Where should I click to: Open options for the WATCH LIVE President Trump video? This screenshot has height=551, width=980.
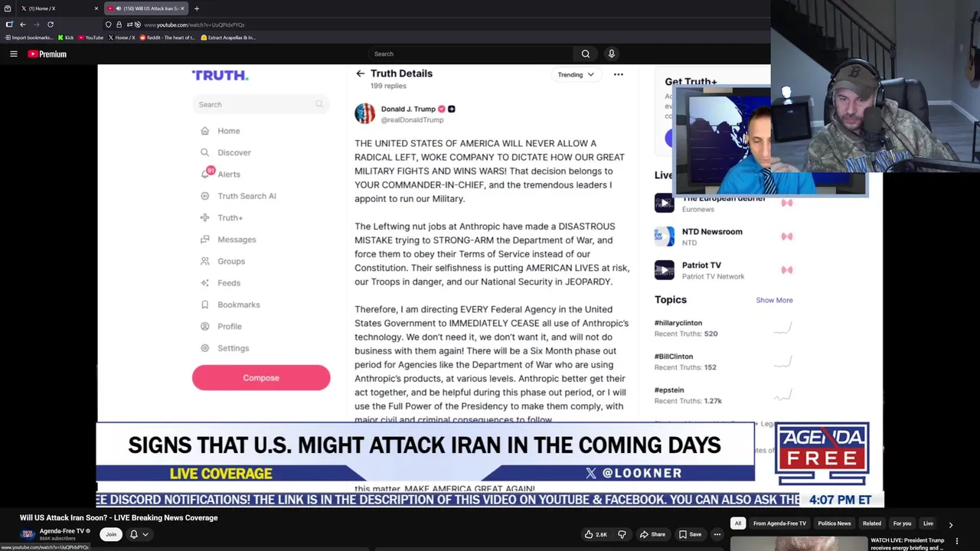956,541
